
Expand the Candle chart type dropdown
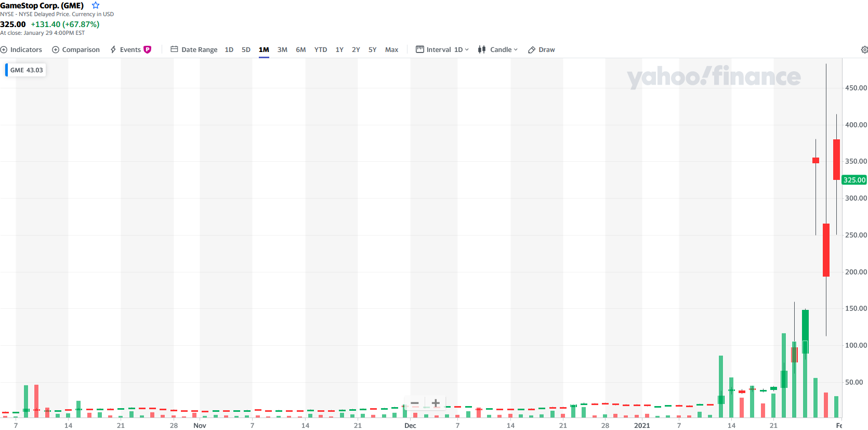coord(498,50)
